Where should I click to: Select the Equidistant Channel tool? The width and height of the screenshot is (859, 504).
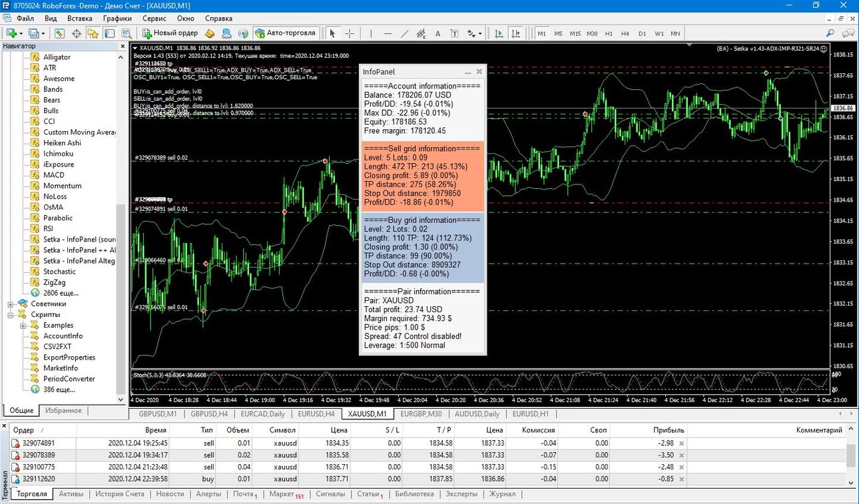tap(421, 33)
